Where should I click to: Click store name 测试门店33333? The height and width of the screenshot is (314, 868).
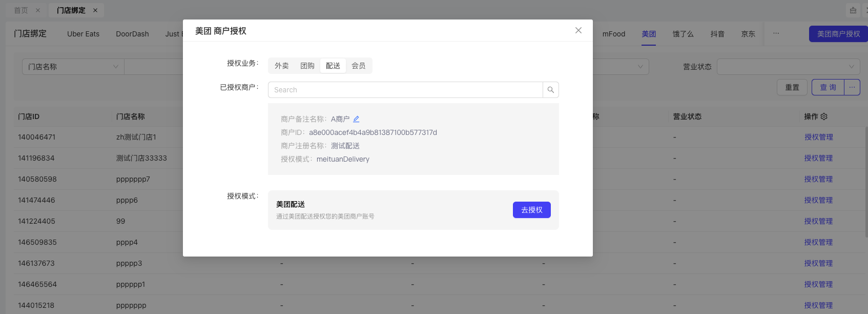coord(141,158)
